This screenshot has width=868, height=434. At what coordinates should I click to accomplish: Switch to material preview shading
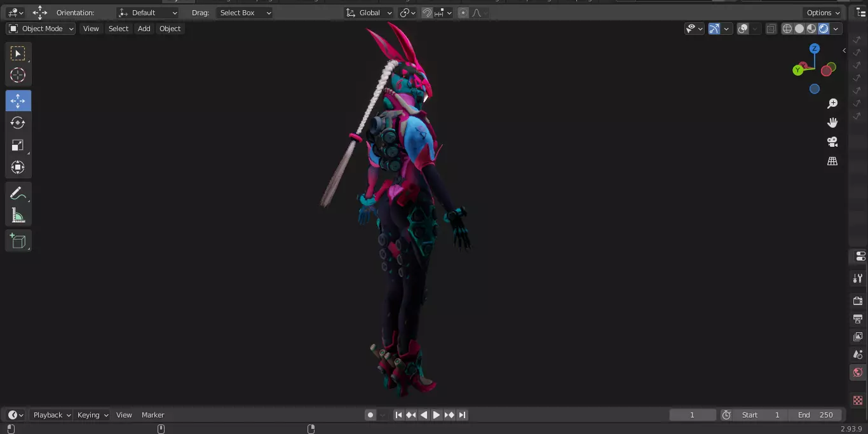point(811,29)
